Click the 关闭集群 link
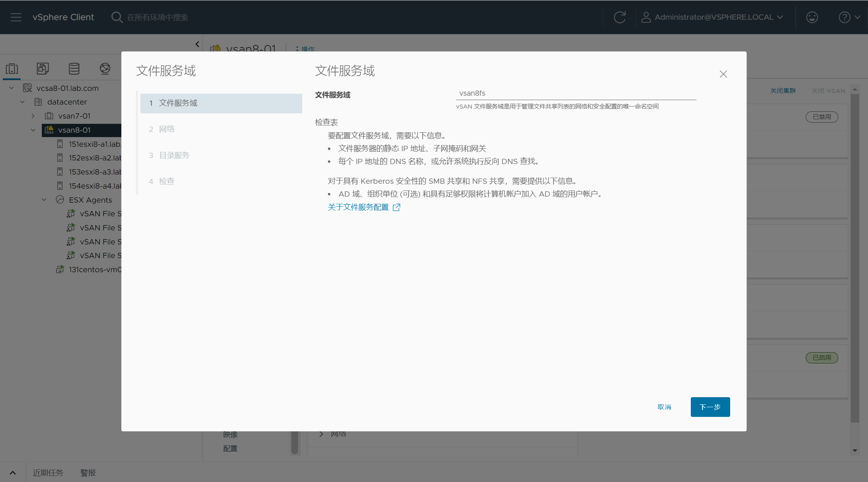 (783, 91)
